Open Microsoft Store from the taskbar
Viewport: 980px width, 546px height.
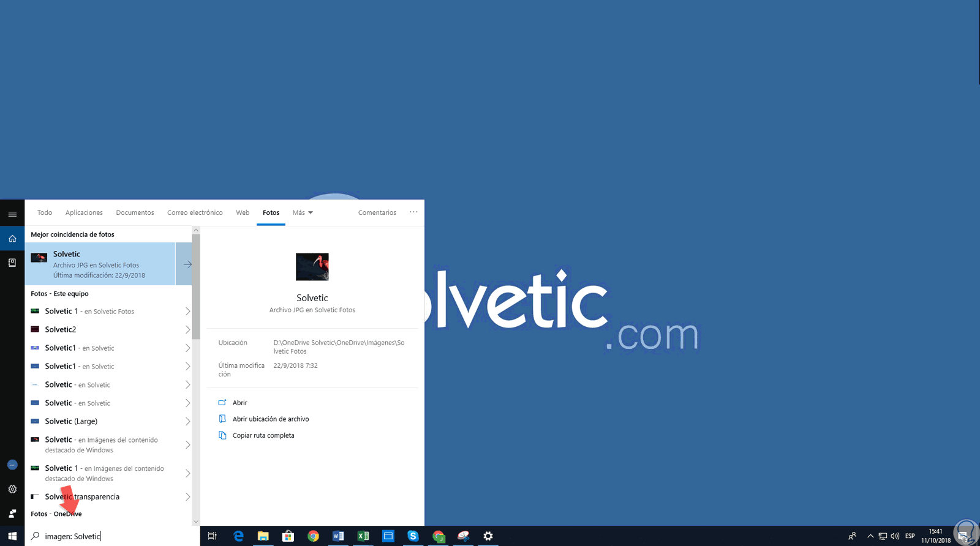click(x=288, y=536)
